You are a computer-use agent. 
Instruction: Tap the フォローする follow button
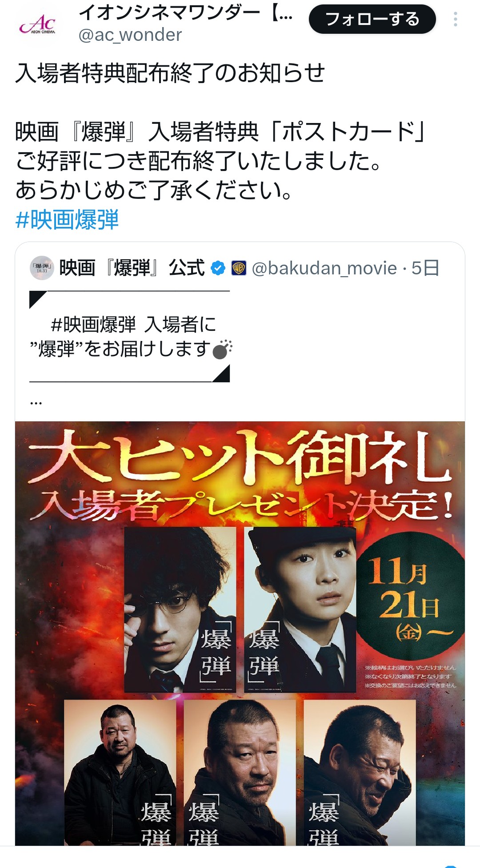point(372,19)
